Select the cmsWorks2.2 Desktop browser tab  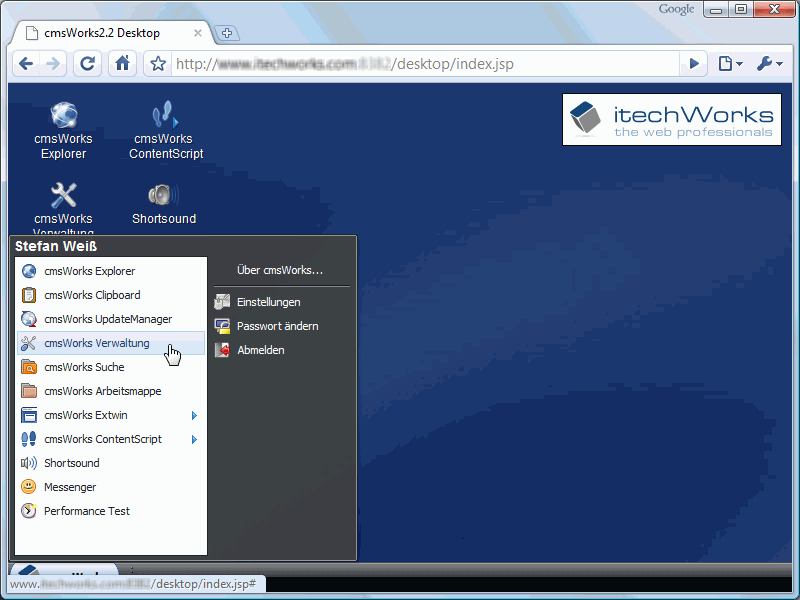pos(111,33)
